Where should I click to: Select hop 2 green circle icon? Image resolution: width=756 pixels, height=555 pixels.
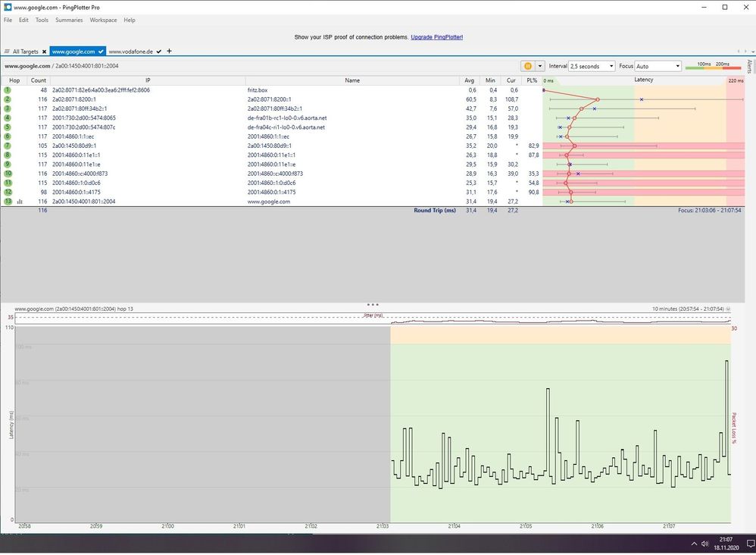[8, 99]
